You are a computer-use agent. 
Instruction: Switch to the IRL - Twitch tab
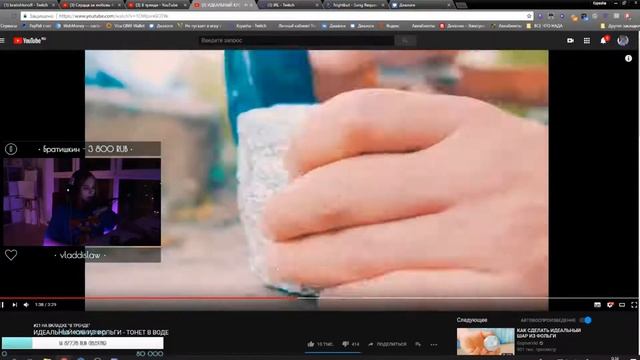coord(290,5)
